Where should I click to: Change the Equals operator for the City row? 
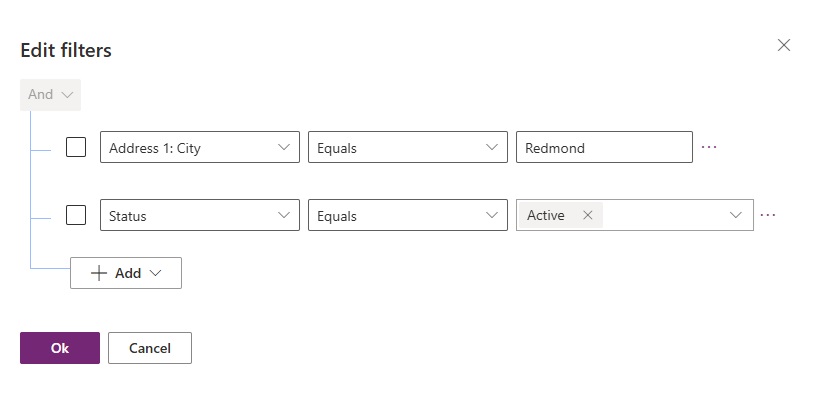[x=408, y=147]
